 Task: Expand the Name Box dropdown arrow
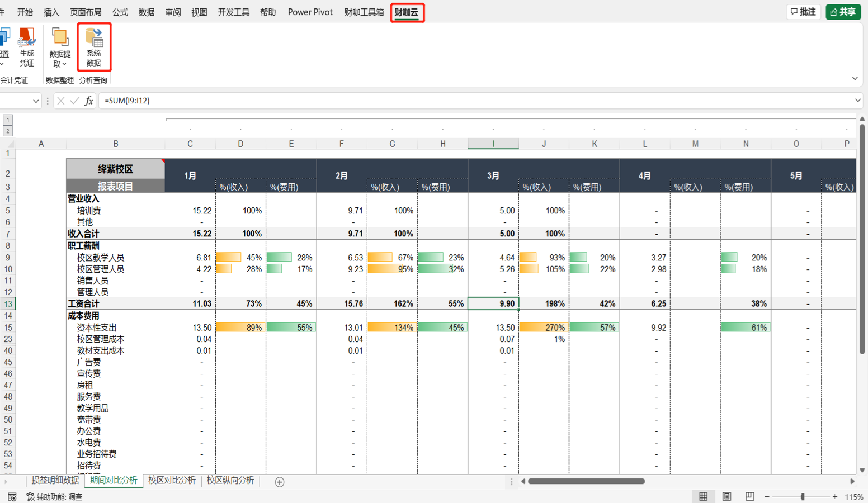coord(36,101)
